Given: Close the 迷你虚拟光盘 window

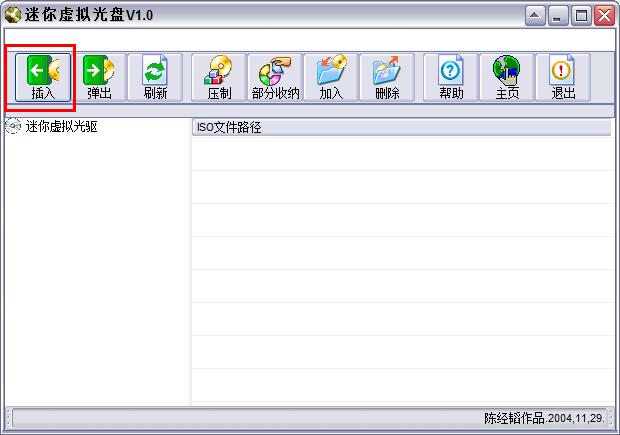Looking at the screenshot, I should pos(605,16).
